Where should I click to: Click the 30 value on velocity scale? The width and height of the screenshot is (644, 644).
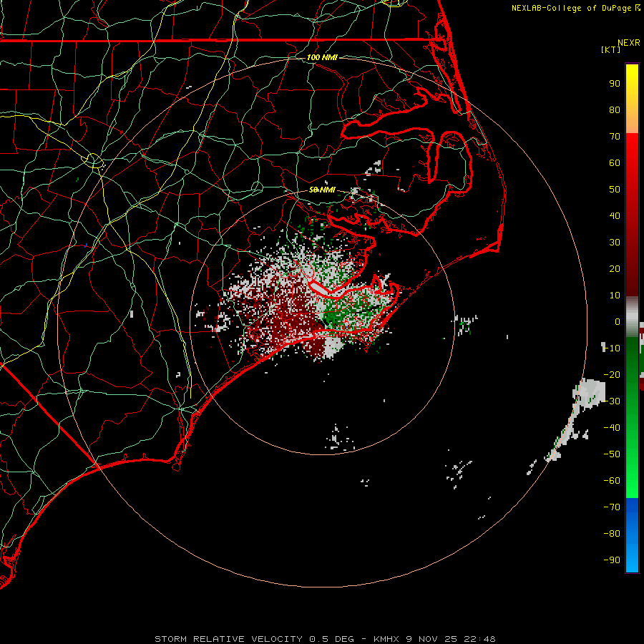coord(615,243)
